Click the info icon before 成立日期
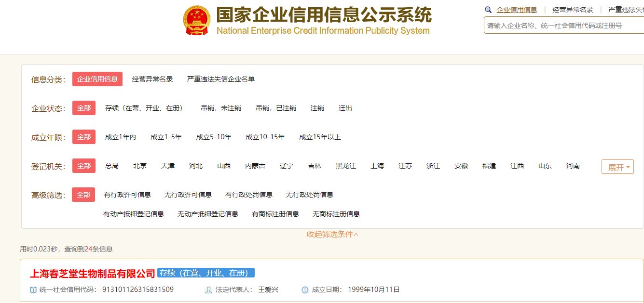644x303 pixels. click(304, 290)
